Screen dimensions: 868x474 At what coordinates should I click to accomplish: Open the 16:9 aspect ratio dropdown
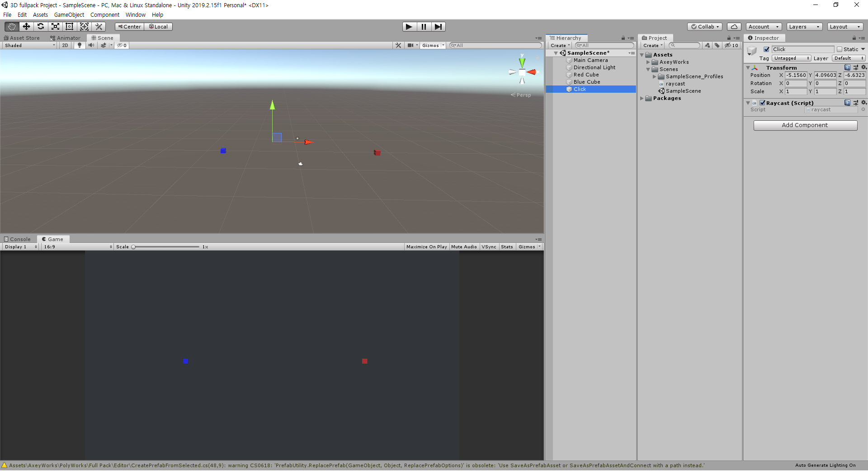78,247
